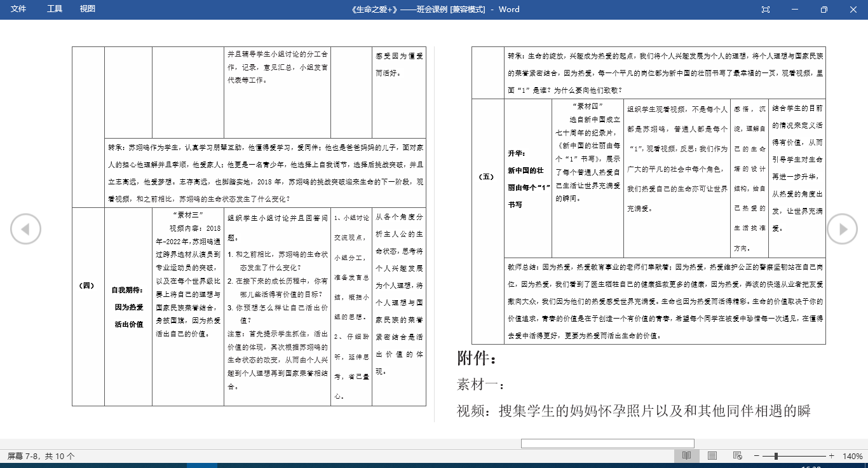Open the 工具 menu
Viewport: 868px width, 468px height.
[x=54, y=10]
